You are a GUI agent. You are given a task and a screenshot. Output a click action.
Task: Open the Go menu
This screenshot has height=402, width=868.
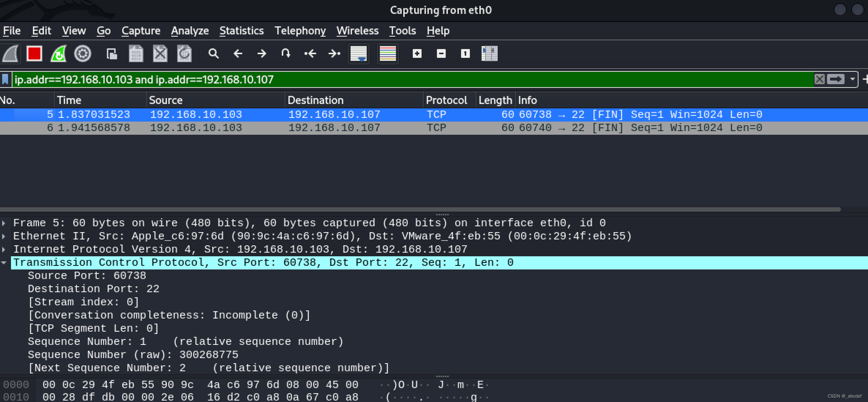click(x=104, y=31)
